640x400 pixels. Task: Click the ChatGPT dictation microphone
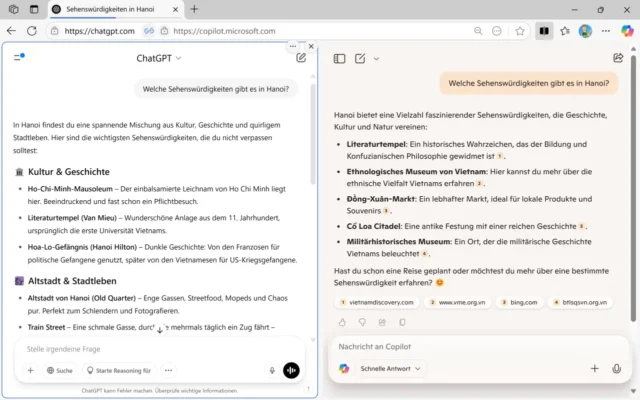[x=272, y=370]
